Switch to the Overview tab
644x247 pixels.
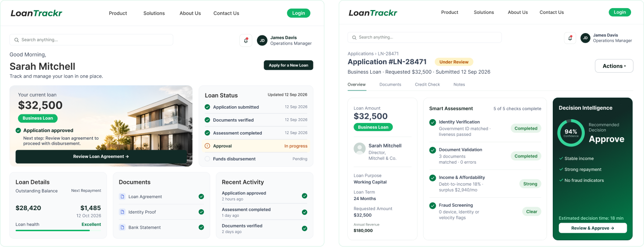(357, 85)
